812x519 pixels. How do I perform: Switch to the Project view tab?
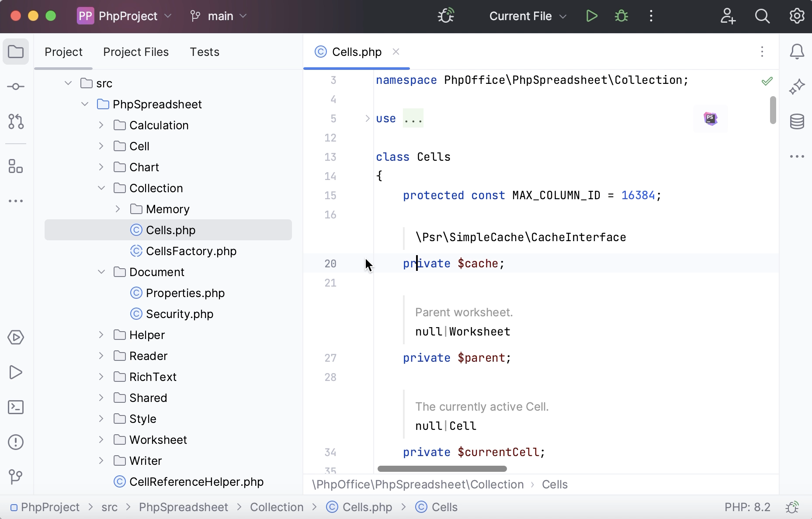(x=63, y=52)
